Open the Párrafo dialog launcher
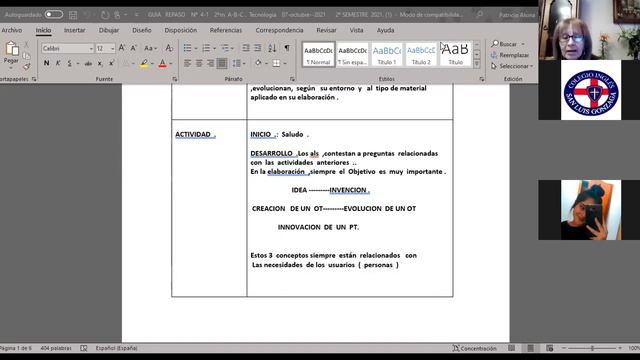The image size is (640, 360). click(x=292, y=79)
